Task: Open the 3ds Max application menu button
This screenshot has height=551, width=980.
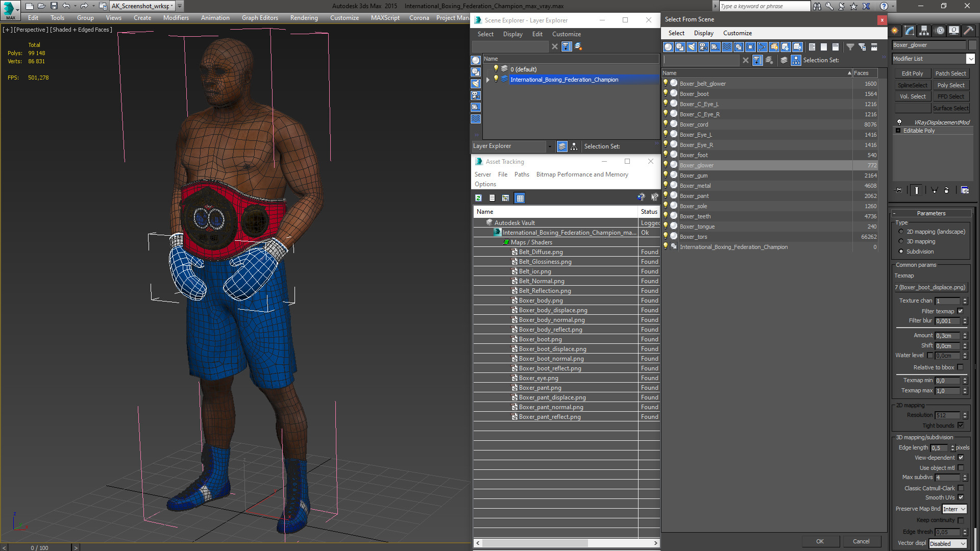Action: click(10, 10)
